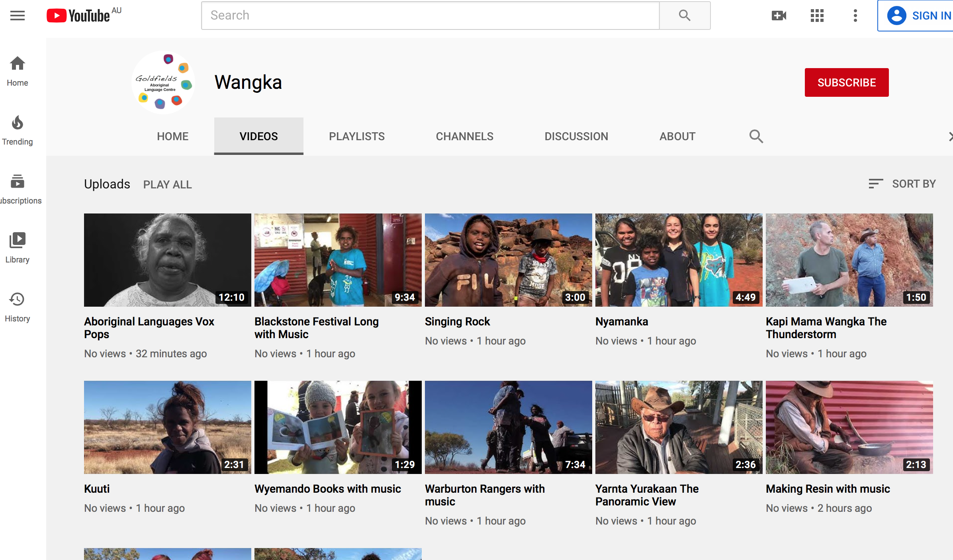Click Kapi Mama Wangka The Thunderstorm title
Screen dimensions: 953x560
point(826,328)
